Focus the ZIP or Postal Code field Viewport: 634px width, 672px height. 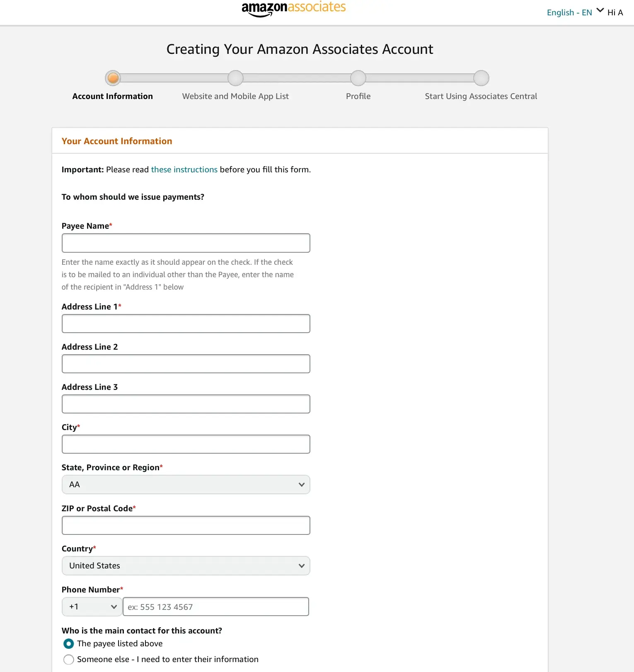coord(186,525)
